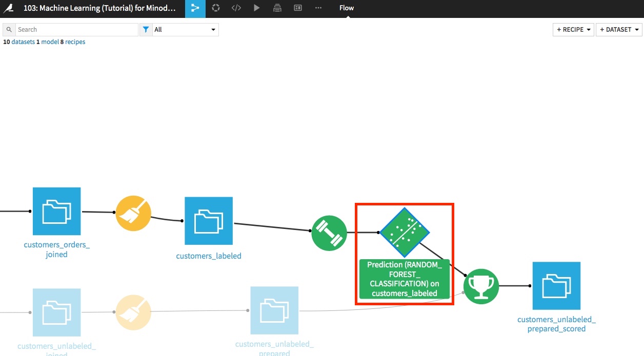
Task: Open the Flow icon in top bar
Action: click(195, 8)
